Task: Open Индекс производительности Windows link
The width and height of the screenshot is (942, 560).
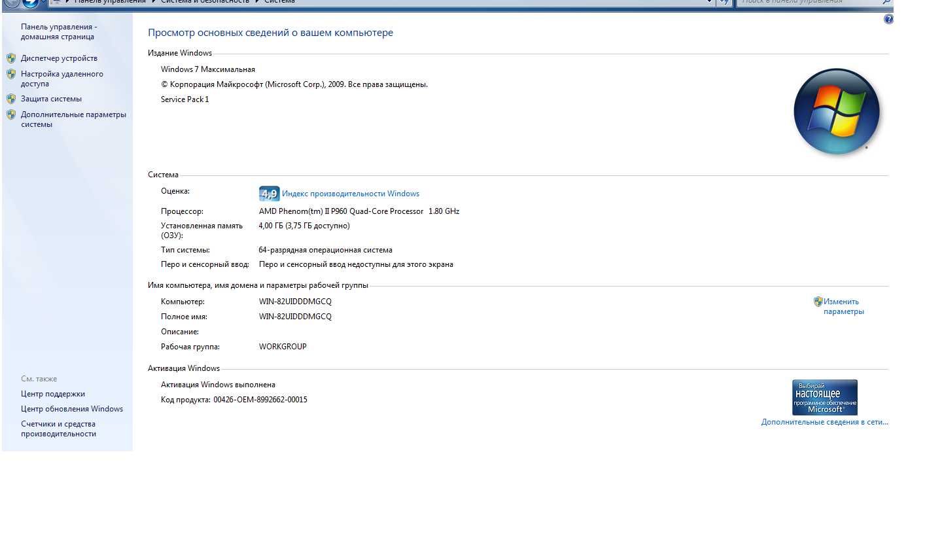Action: click(x=351, y=194)
